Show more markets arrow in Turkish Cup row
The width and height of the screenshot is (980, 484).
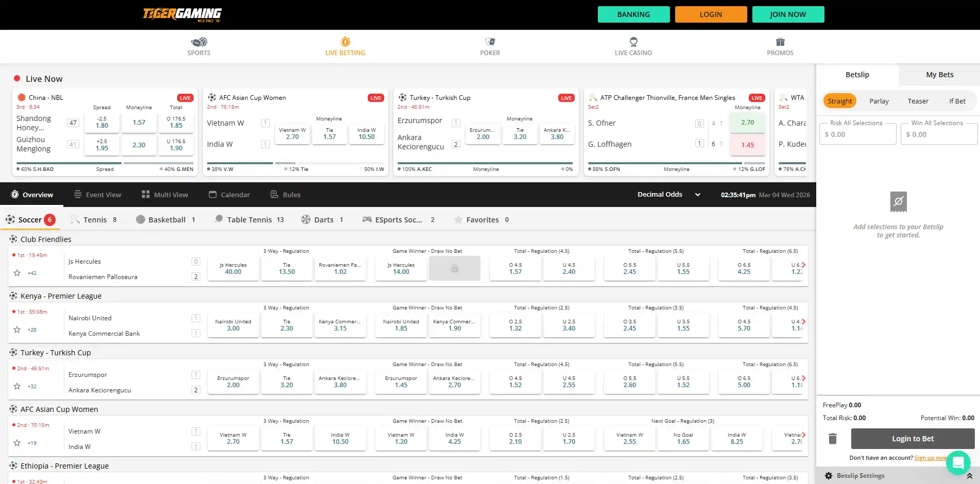803,378
